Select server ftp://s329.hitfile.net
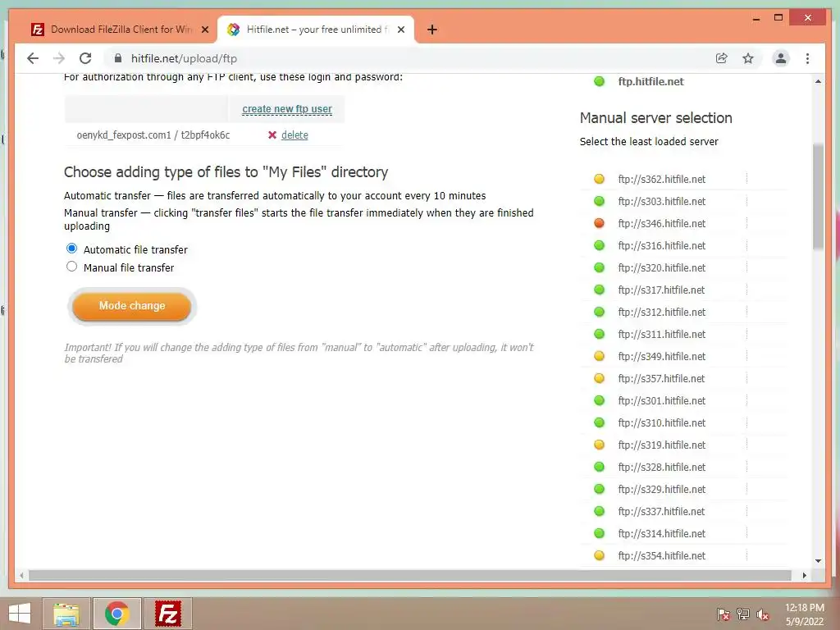The height and width of the screenshot is (630, 840). tap(662, 489)
